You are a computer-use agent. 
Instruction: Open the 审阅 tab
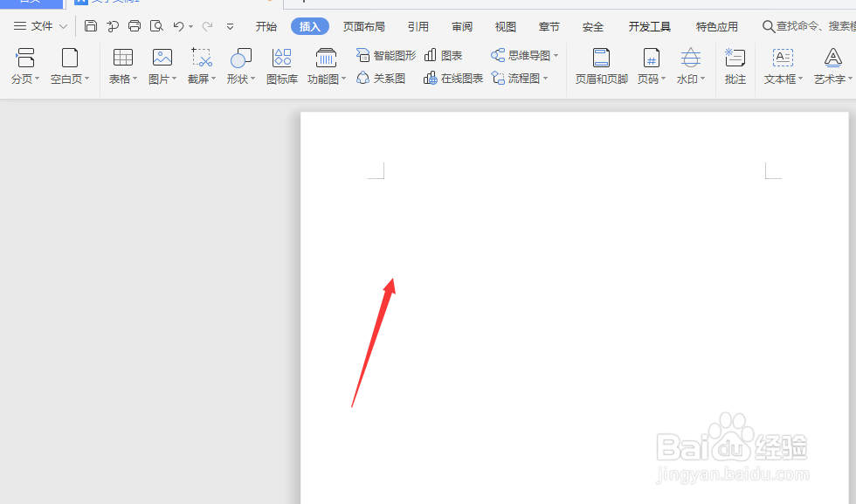462,26
